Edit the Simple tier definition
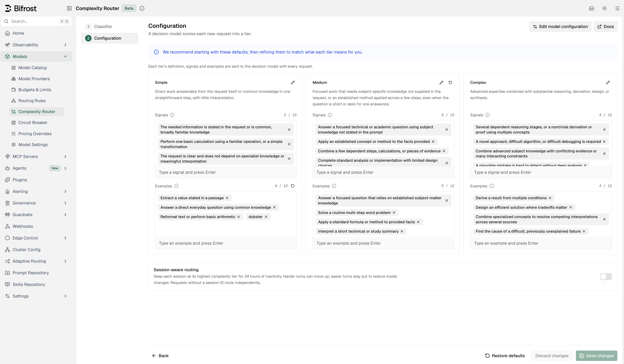The width and height of the screenshot is (624, 364). (293, 82)
